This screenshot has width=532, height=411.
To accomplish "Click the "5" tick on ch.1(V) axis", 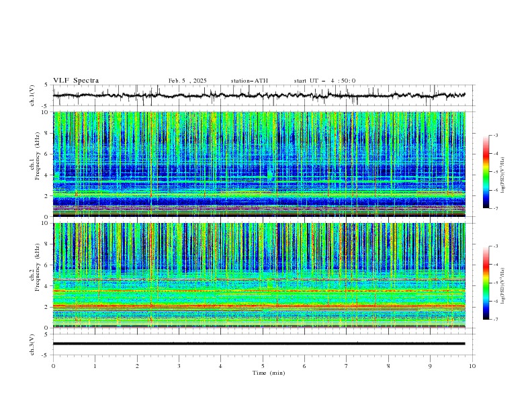I will pos(46,85).
